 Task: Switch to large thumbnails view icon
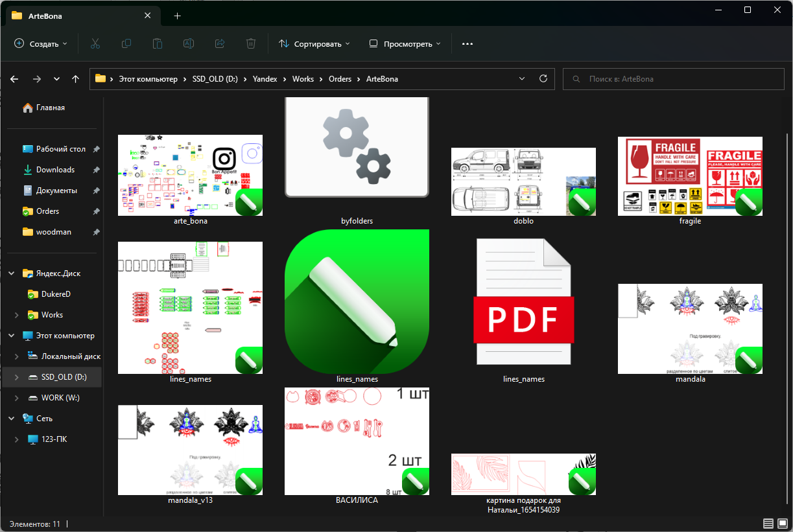(781, 524)
